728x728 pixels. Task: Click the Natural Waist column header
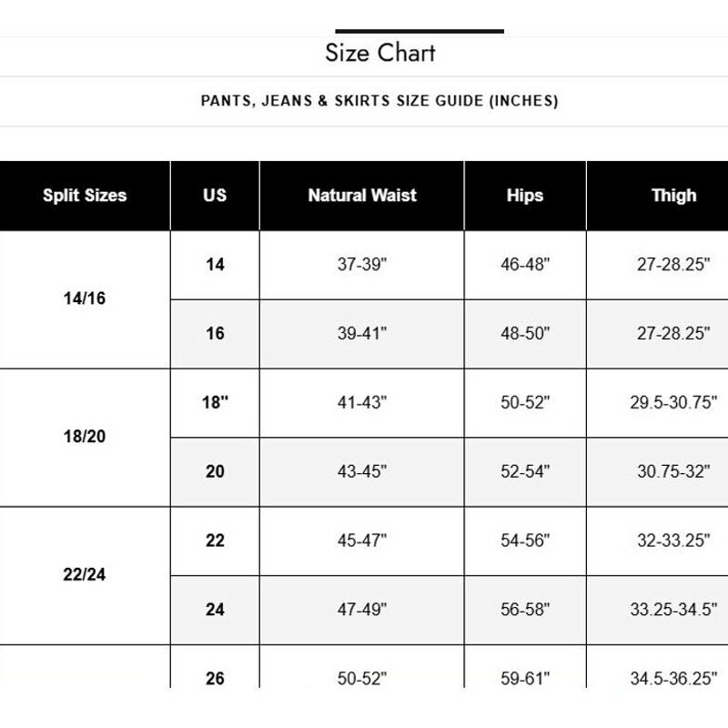[x=362, y=196]
